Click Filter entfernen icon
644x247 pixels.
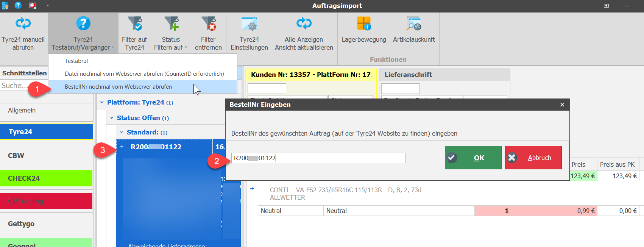[x=208, y=23]
